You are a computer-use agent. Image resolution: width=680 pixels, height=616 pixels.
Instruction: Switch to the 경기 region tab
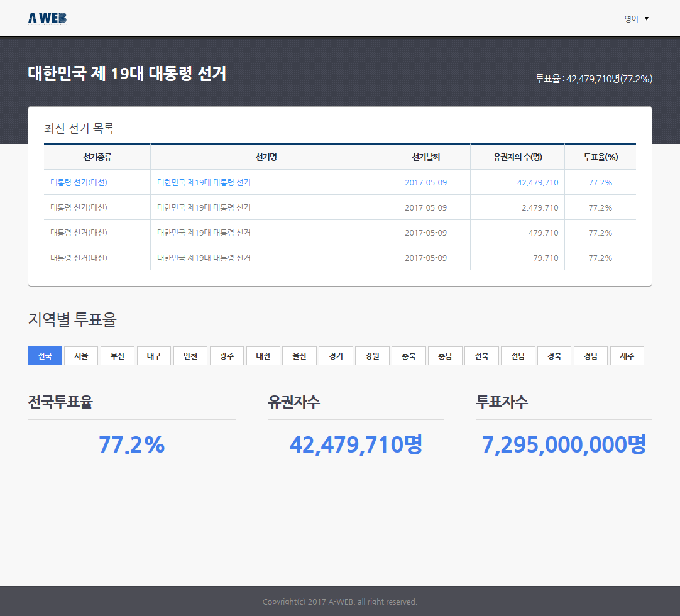tap(336, 356)
